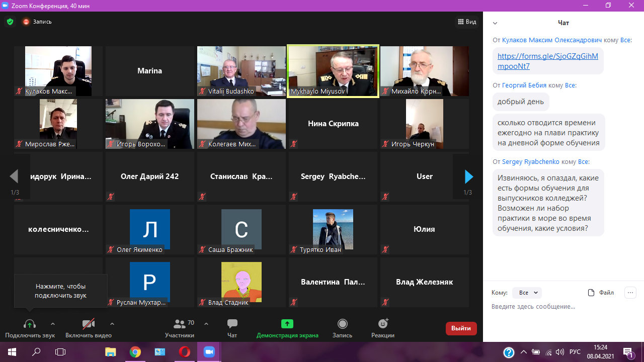
Task: Open the notification center icon
Action: [x=628, y=352]
